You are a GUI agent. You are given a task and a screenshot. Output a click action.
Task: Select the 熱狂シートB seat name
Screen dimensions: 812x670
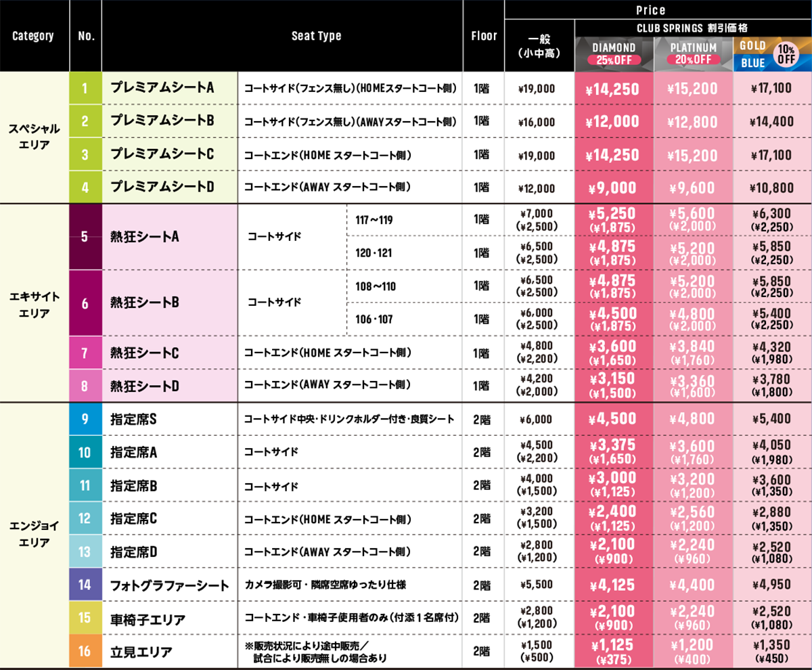pyautogui.click(x=144, y=303)
